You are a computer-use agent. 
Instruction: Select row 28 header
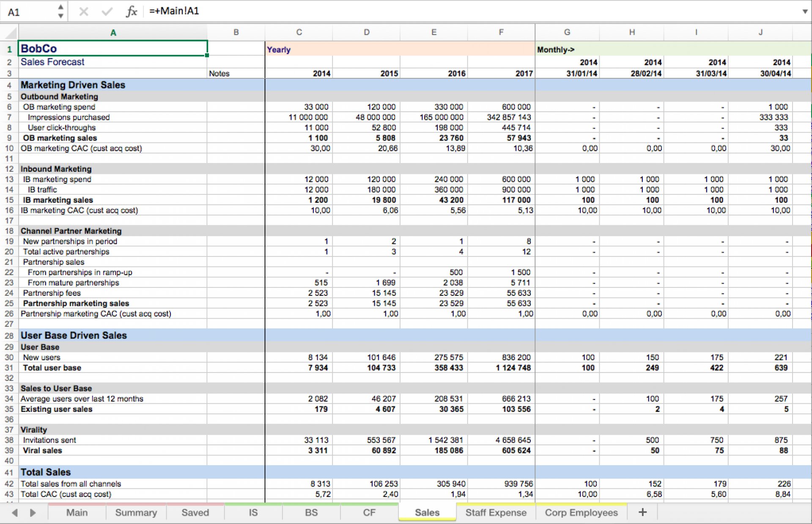[9, 336]
